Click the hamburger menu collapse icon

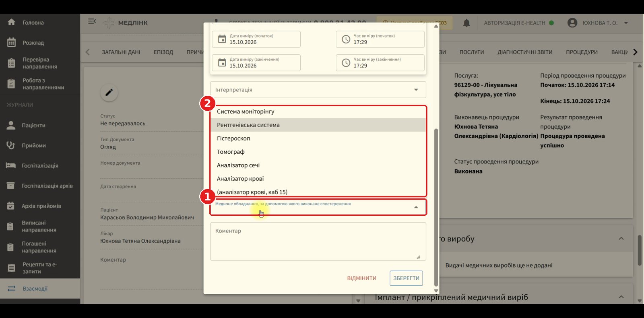point(92,21)
